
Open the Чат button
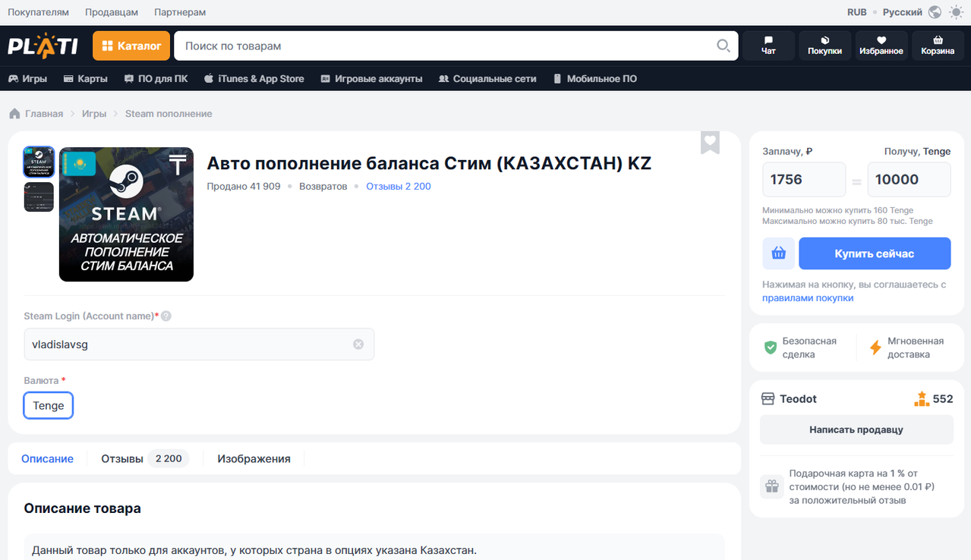click(768, 46)
